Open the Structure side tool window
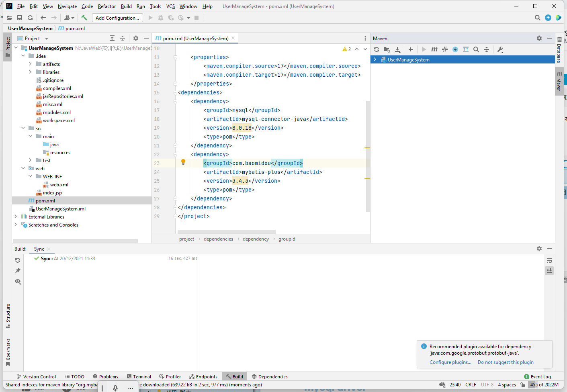 click(8, 316)
